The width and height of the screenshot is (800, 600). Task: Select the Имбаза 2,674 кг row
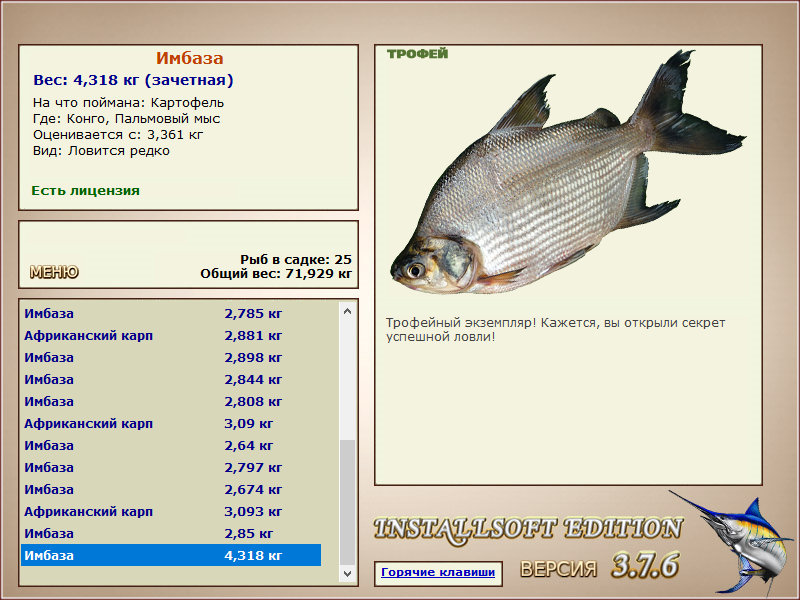click(x=171, y=489)
